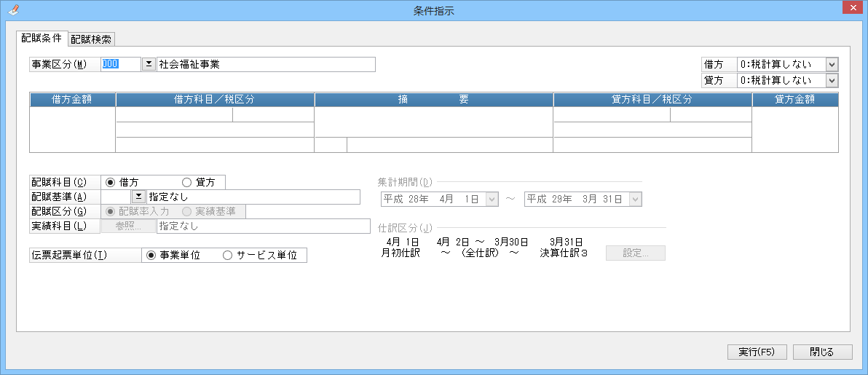Screen dimensions: 868x375
Task: Expand the 貸方 tax calculation dropdown
Action: [x=832, y=80]
